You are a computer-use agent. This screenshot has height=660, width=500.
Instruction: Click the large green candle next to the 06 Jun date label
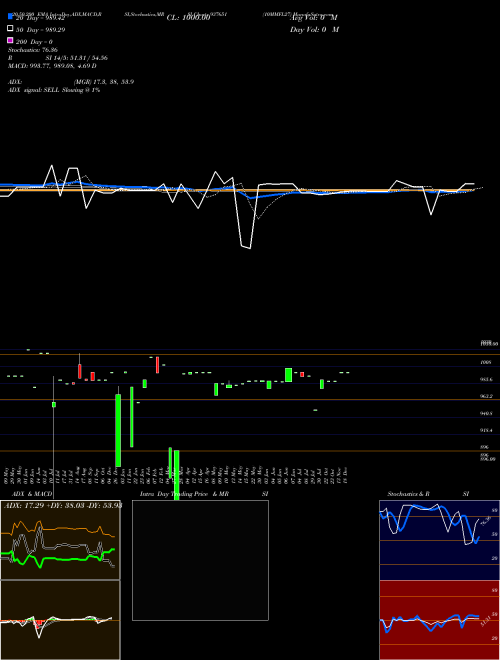pyautogui.click(x=288, y=375)
